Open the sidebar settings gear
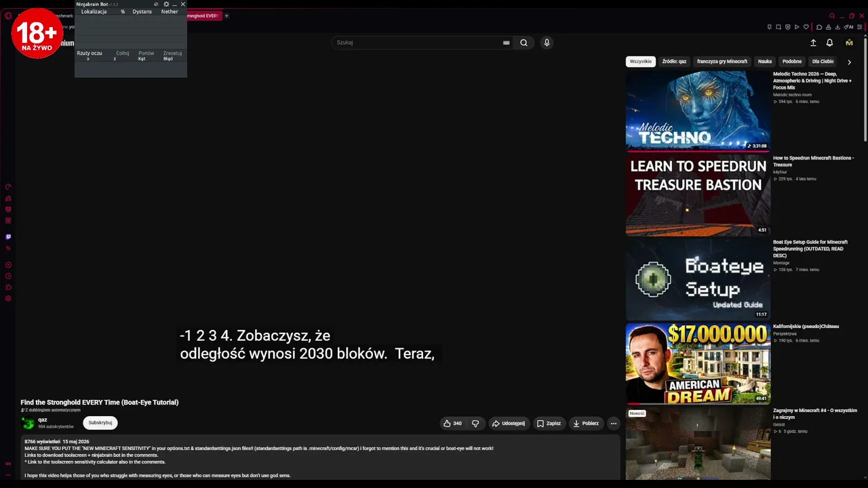Viewport: 868px width, 488px height. 8,298
